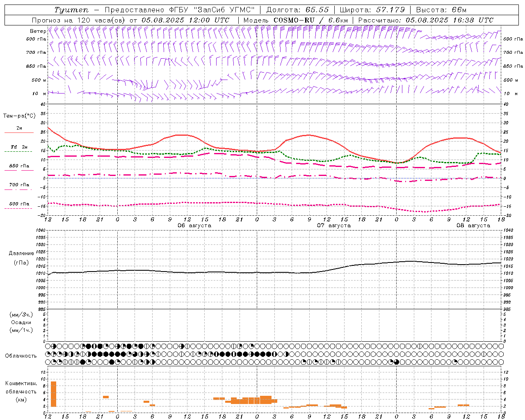The width and height of the screenshot is (525, 420).
Task: Click the "700 гПа" temperature legend entry
Action: [x=19, y=185]
